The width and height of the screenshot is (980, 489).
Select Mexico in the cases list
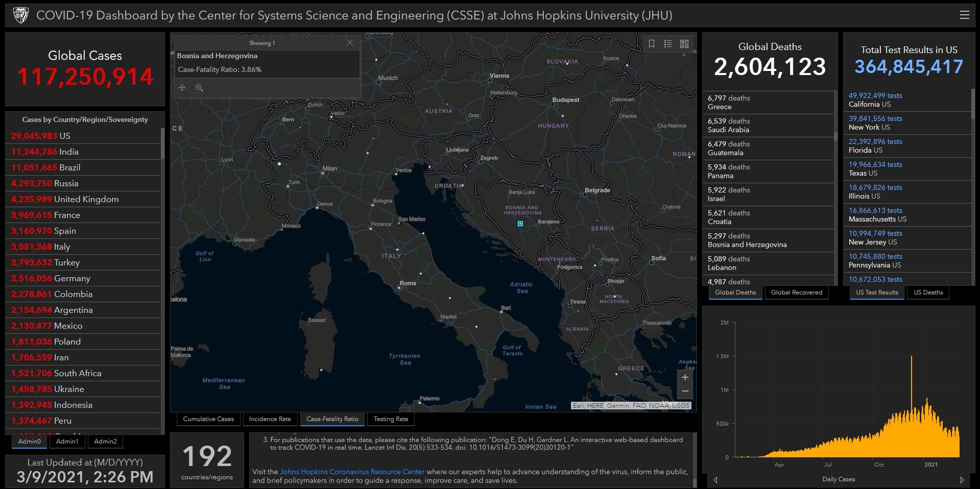83,326
